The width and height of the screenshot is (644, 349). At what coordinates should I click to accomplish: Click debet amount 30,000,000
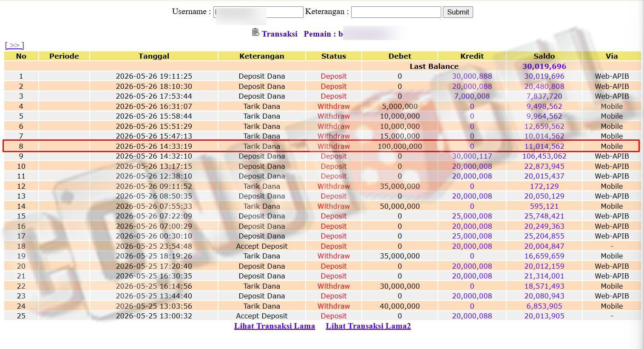(x=400, y=286)
